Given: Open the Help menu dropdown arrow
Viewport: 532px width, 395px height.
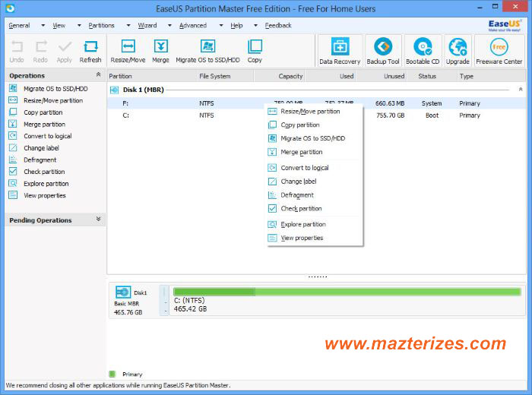Looking at the screenshot, I should coord(256,25).
